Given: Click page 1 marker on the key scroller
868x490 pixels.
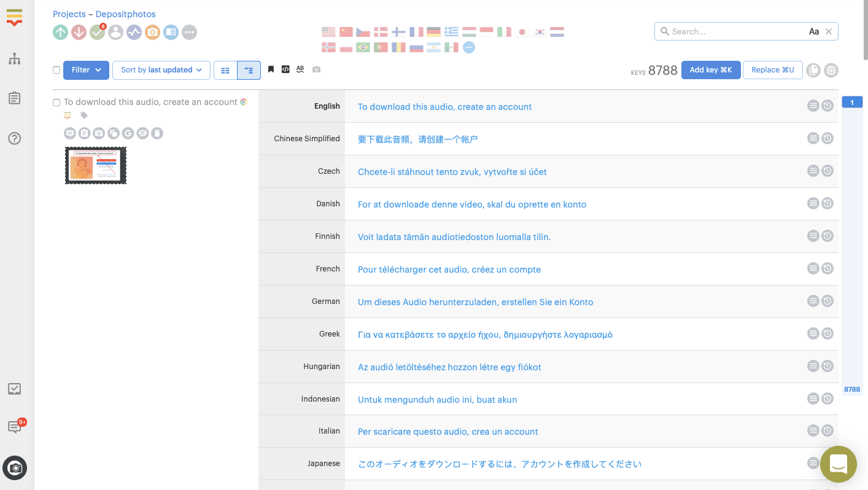Looking at the screenshot, I should tap(852, 103).
